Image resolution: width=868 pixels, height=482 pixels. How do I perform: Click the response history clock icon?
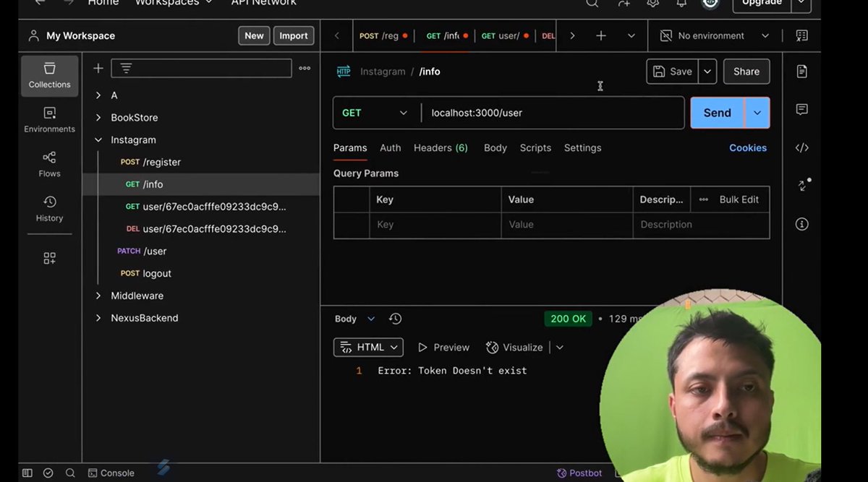395,319
